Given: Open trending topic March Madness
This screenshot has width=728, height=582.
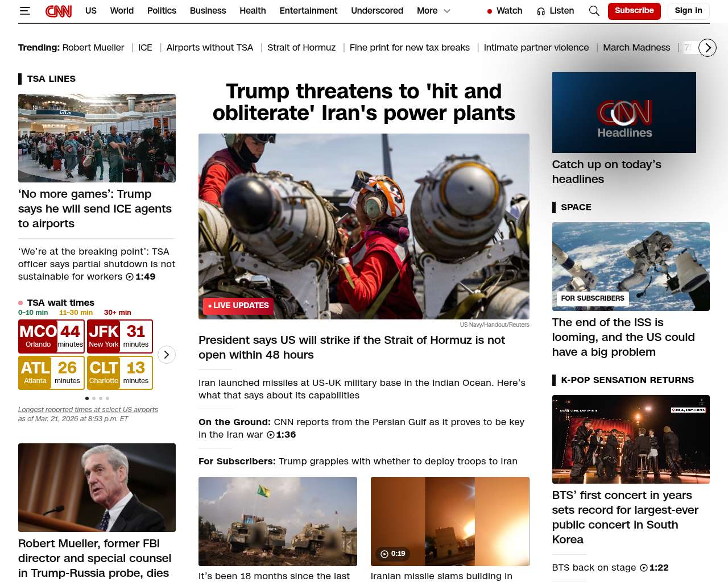Looking at the screenshot, I should pos(636,48).
